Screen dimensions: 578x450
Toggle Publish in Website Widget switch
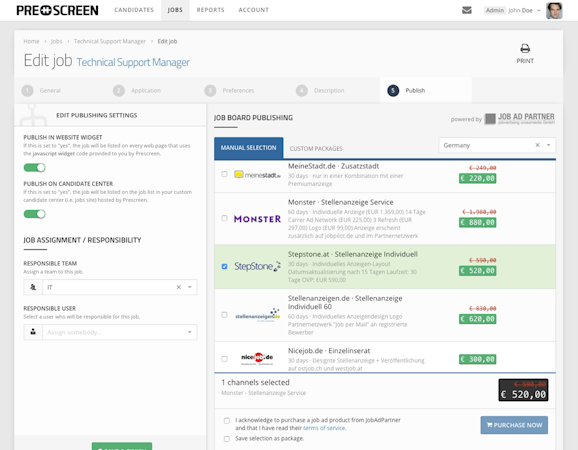(x=35, y=168)
